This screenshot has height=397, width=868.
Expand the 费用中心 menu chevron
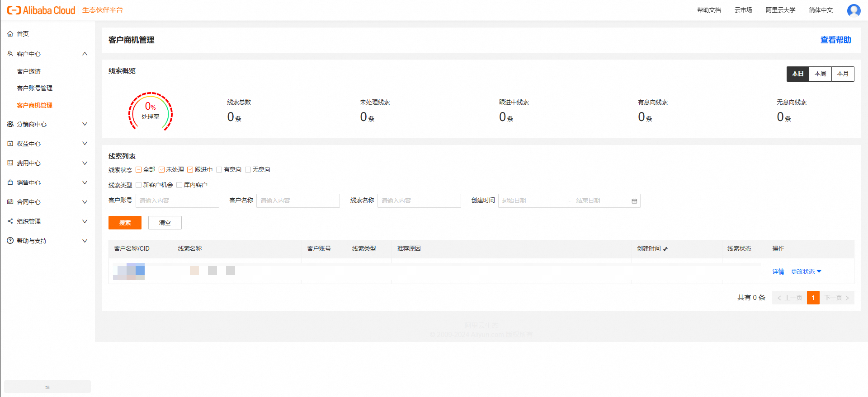click(85, 163)
